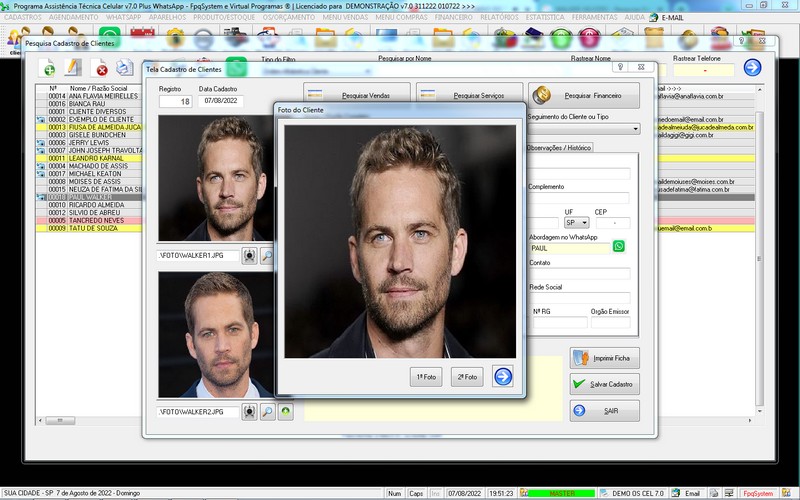Click the E-MAIL globe icon in menu bar
The height and width of the screenshot is (500, 800).
654,17
